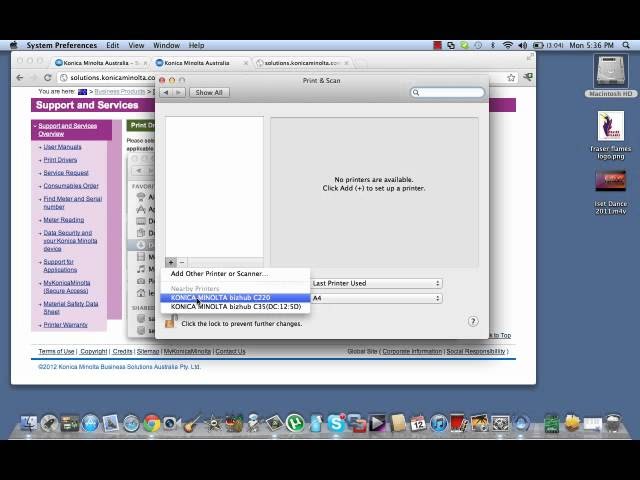Open Finder from the Dock
640x480 pixels.
pos(28,423)
